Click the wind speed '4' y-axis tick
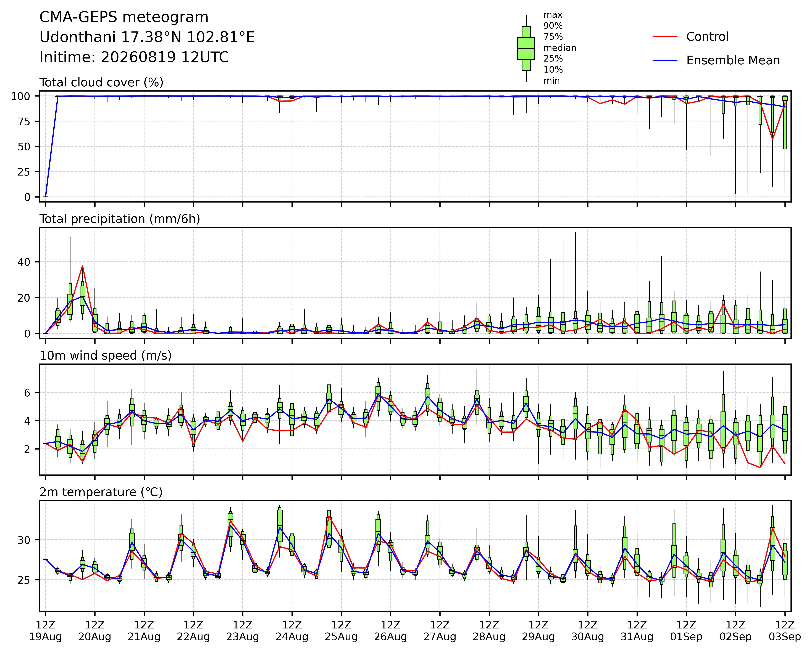 click(27, 421)
